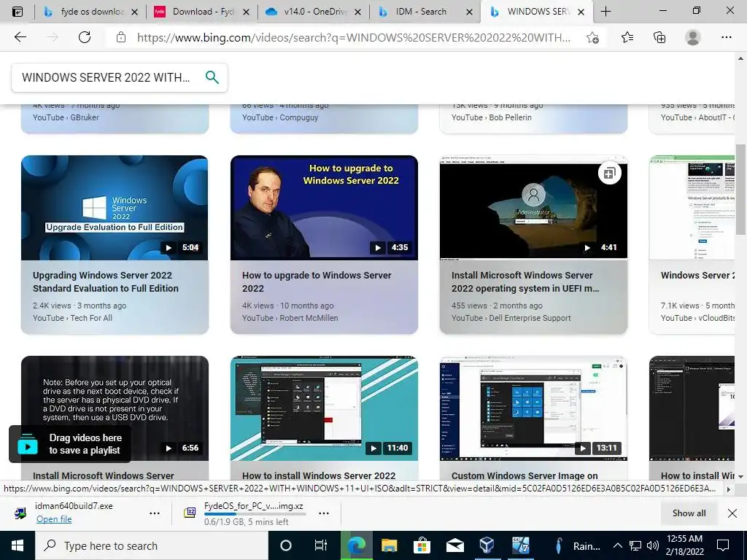Open the volume control in tray

point(653,545)
